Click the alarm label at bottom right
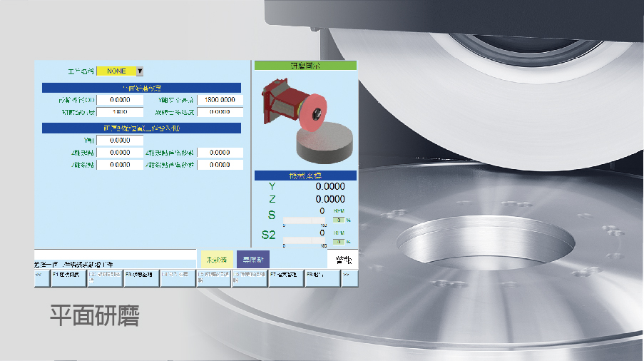Screen dimensions: 644x361 coord(342,260)
